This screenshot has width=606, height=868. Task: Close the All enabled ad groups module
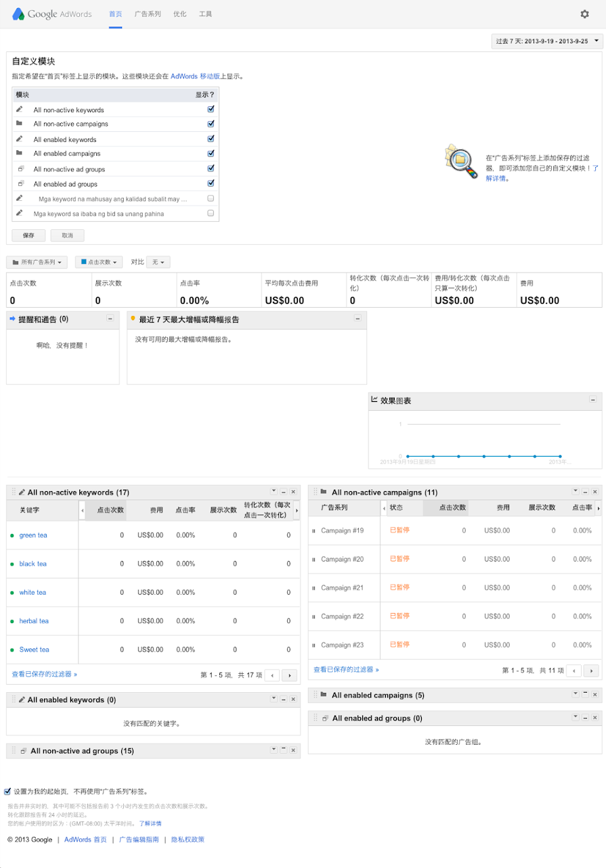(595, 717)
